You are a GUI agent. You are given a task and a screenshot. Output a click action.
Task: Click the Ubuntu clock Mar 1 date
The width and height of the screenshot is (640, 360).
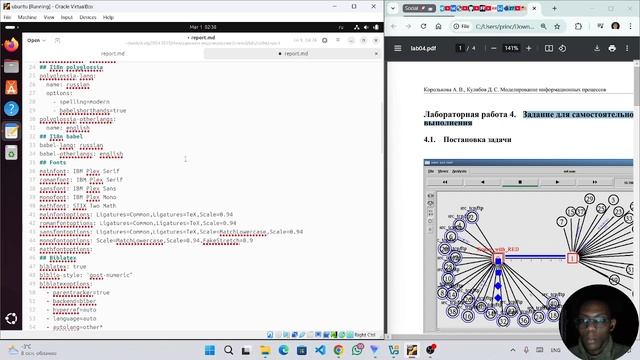tap(203, 27)
